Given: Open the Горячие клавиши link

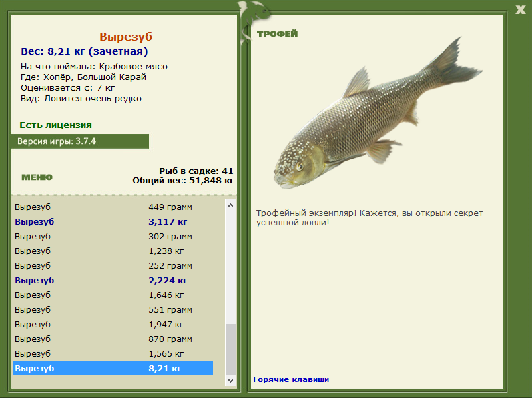Looking at the screenshot, I should [290, 379].
